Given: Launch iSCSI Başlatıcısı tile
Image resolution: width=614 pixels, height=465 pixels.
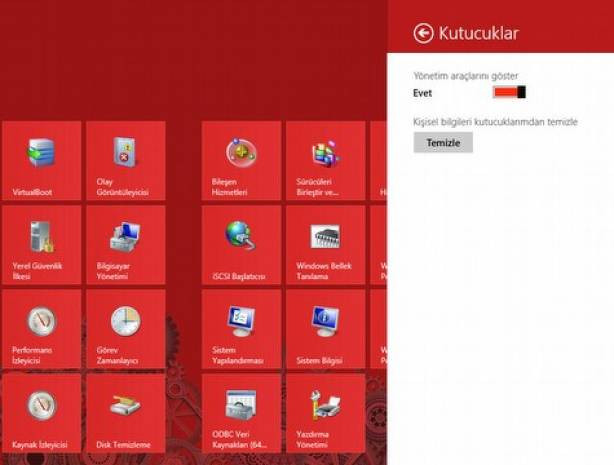Looking at the screenshot, I should [x=241, y=245].
